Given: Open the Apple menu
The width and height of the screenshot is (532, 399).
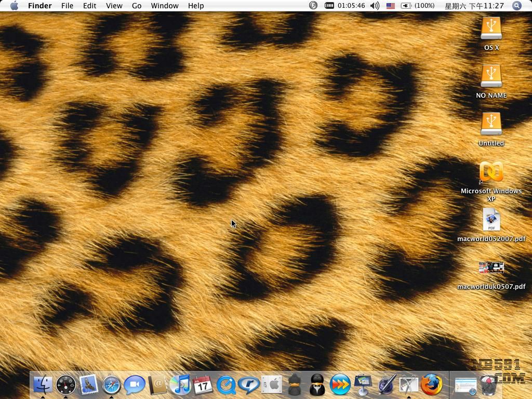Looking at the screenshot, I should click(14, 6).
